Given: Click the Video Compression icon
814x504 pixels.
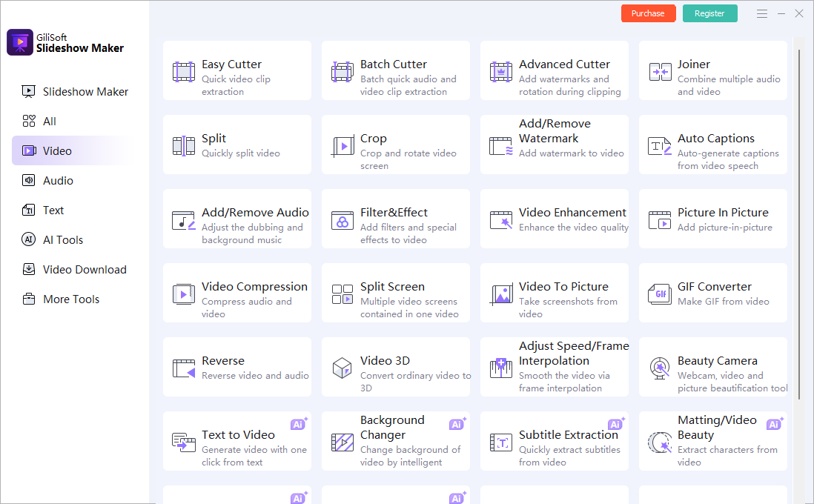Looking at the screenshot, I should tap(184, 294).
